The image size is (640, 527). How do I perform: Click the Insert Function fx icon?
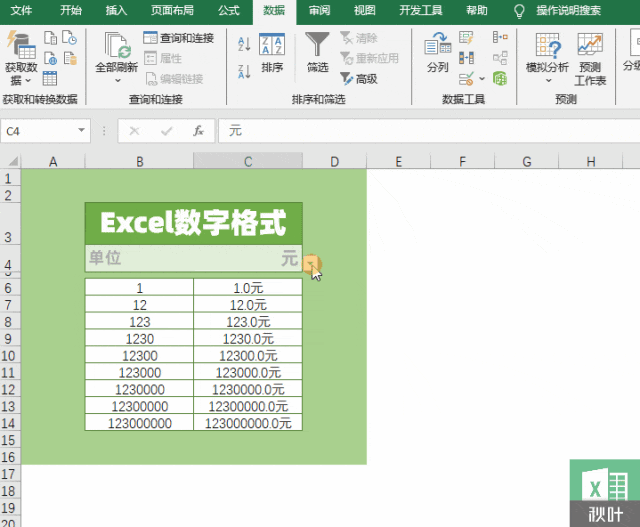point(199,131)
